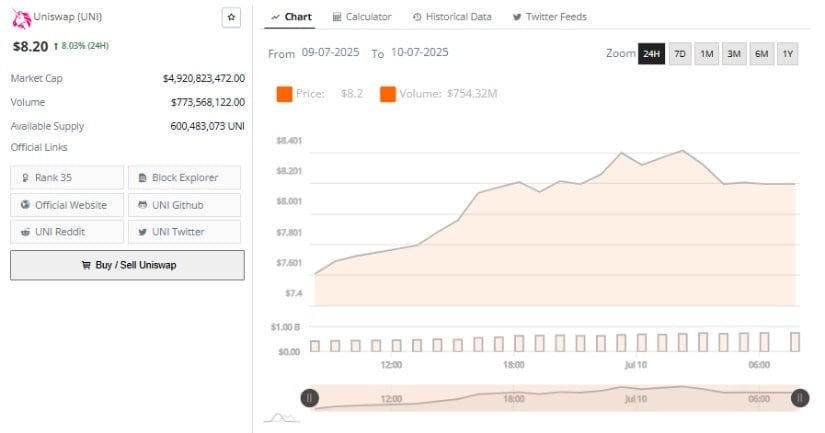The width and height of the screenshot is (825, 433).
Task: Click the left range navigator handle
Action: click(309, 398)
